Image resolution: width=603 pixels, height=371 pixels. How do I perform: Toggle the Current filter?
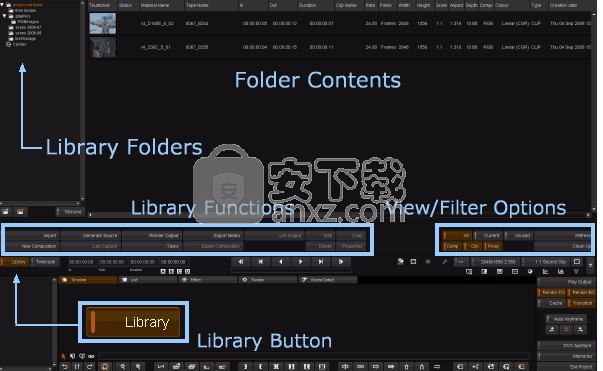[x=488, y=235]
